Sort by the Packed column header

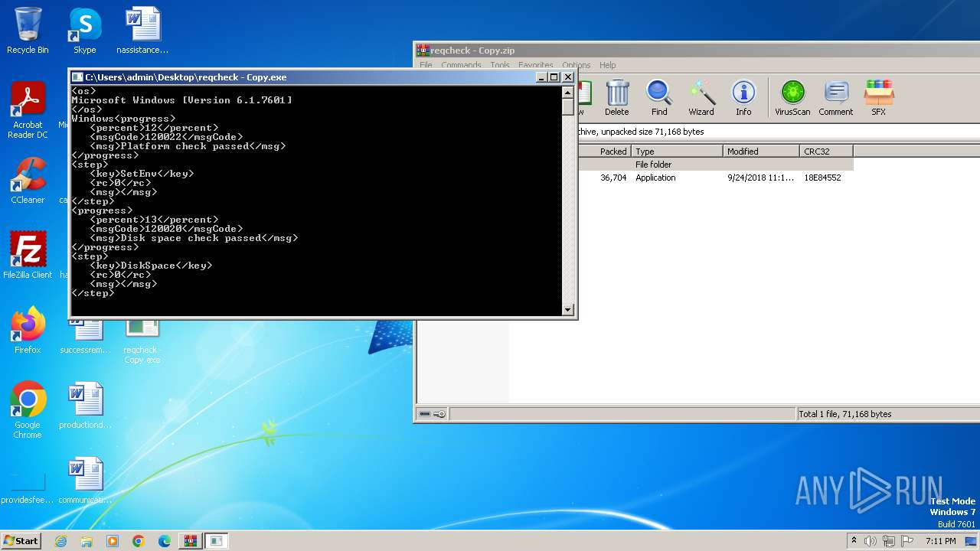coord(604,152)
